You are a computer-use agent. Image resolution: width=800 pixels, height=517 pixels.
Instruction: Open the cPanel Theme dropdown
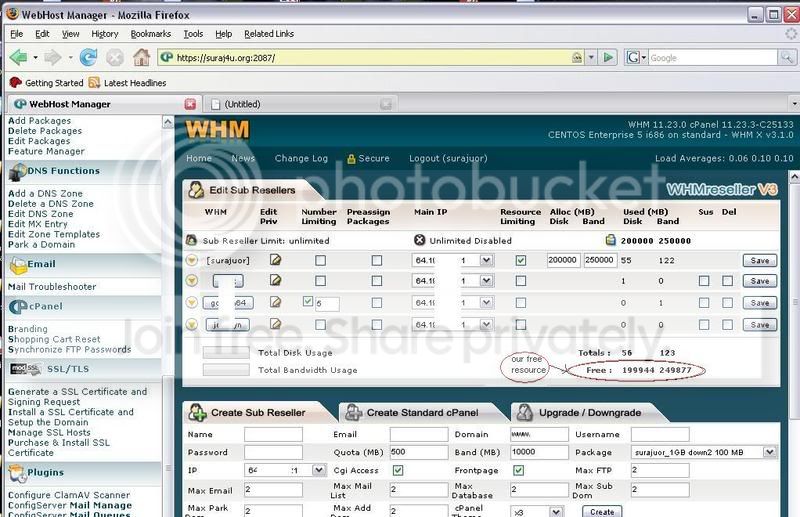click(x=556, y=511)
